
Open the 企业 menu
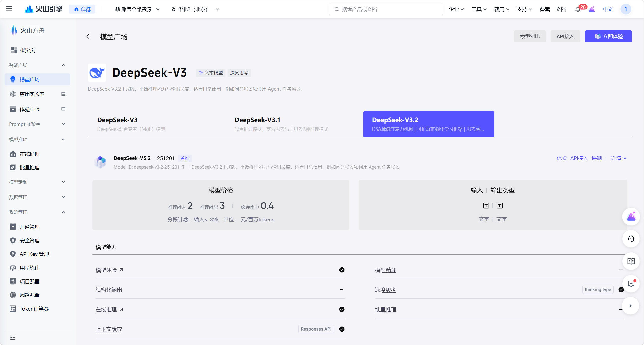coord(456,9)
